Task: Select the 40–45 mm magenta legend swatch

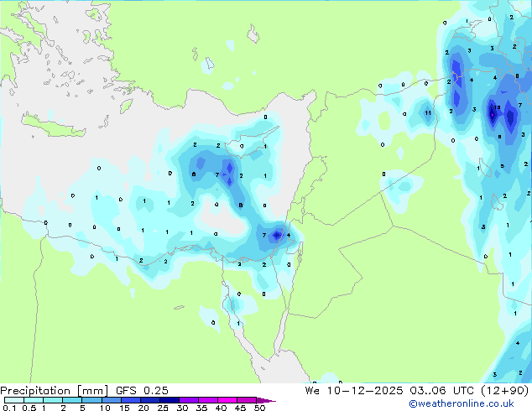Action: click(x=227, y=400)
